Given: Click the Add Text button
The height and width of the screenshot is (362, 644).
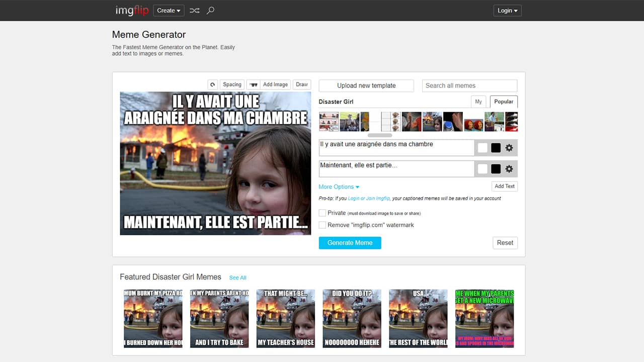Looking at the screenshot, I should (505, 186).
